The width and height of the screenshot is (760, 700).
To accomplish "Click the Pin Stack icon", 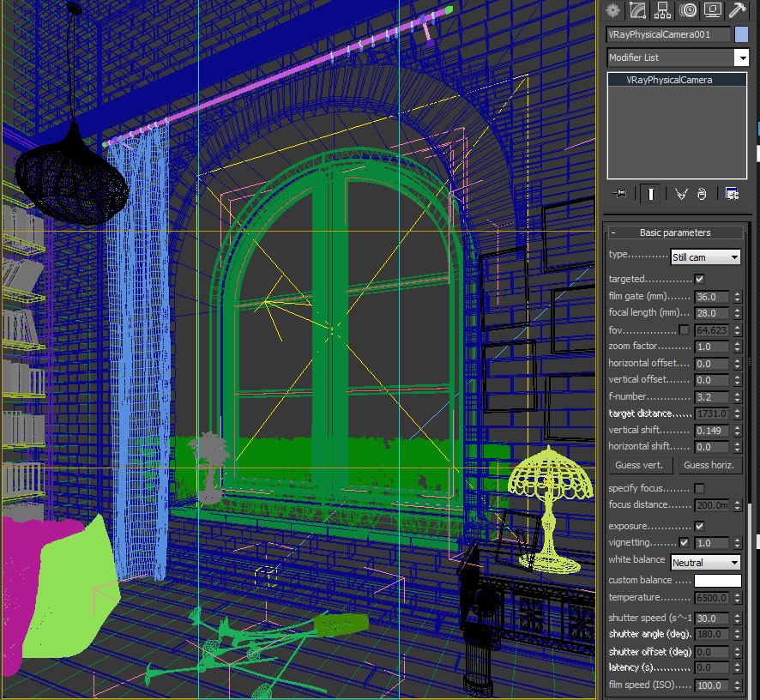I will point(620,194).
